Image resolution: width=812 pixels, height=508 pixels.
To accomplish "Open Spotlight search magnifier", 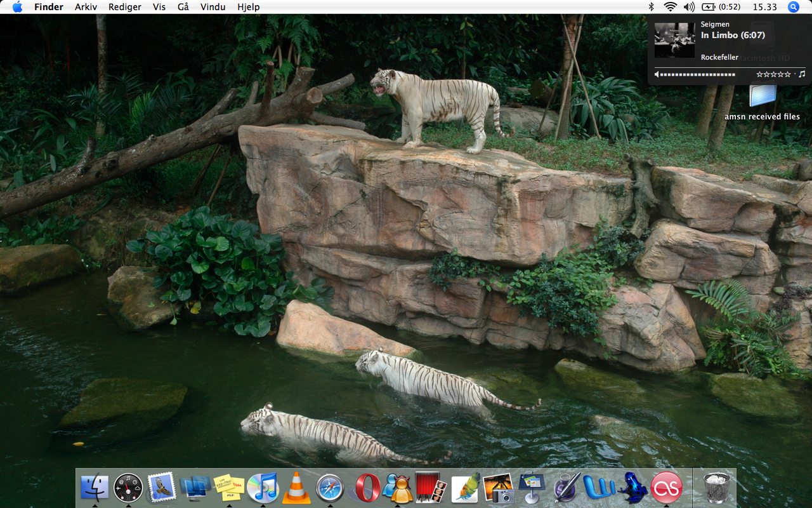I will pos(794,7).
